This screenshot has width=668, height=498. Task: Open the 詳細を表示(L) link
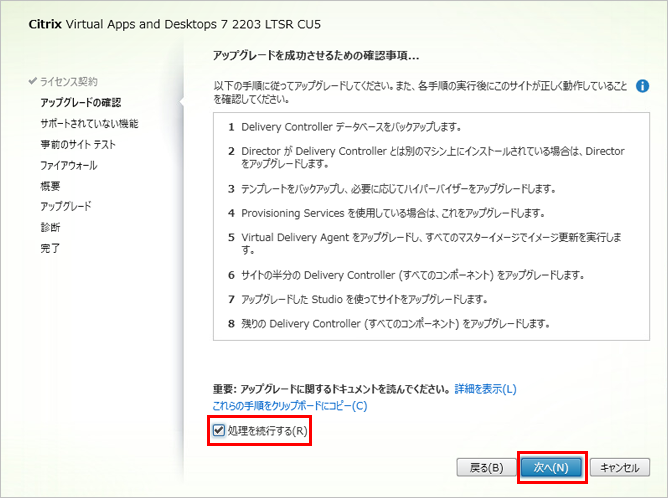(486, 389)
